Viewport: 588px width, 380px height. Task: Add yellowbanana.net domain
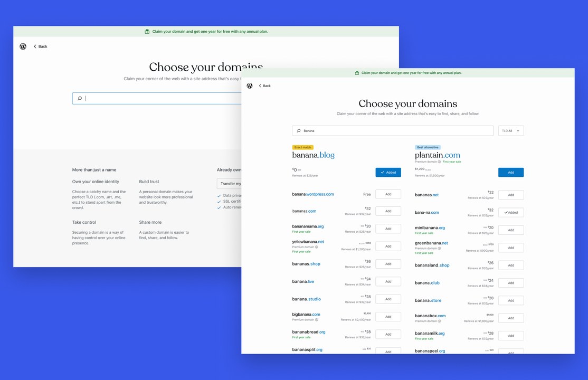388,246
